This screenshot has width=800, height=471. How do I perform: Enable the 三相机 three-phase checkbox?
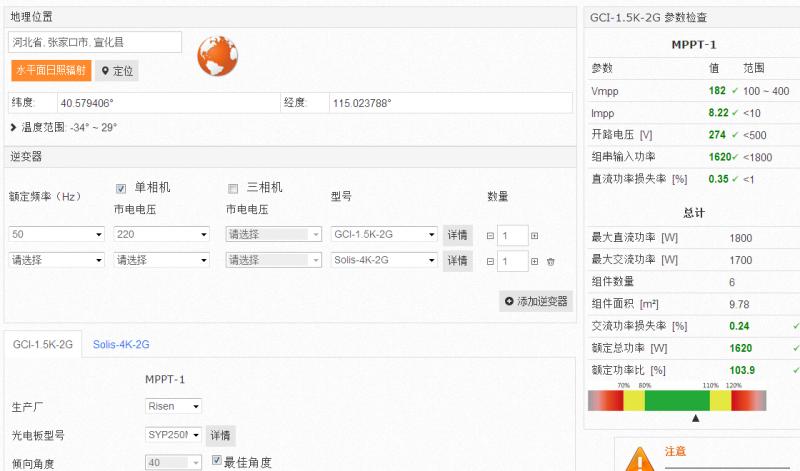coord(234,188)
